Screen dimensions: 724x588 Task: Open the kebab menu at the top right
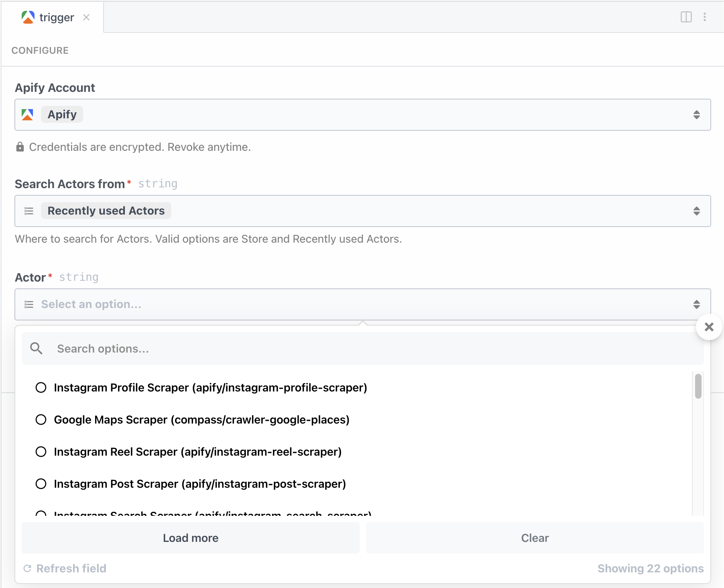[704, 17]
